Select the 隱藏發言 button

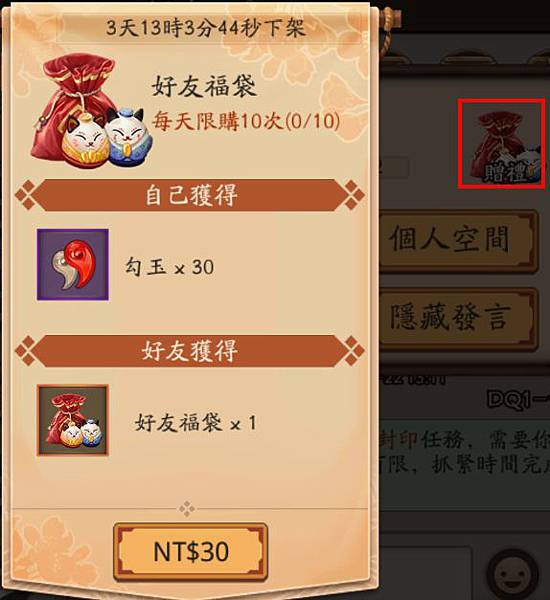[x=459, y=318]
